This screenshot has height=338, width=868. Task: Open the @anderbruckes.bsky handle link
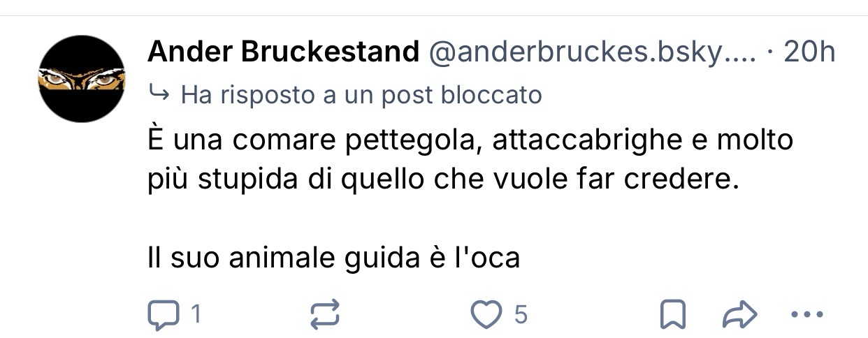click(591, 52)
